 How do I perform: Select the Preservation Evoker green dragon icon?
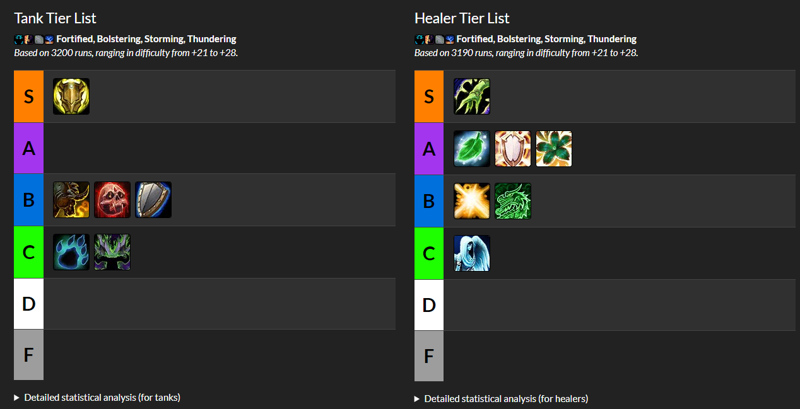point(513,201)
